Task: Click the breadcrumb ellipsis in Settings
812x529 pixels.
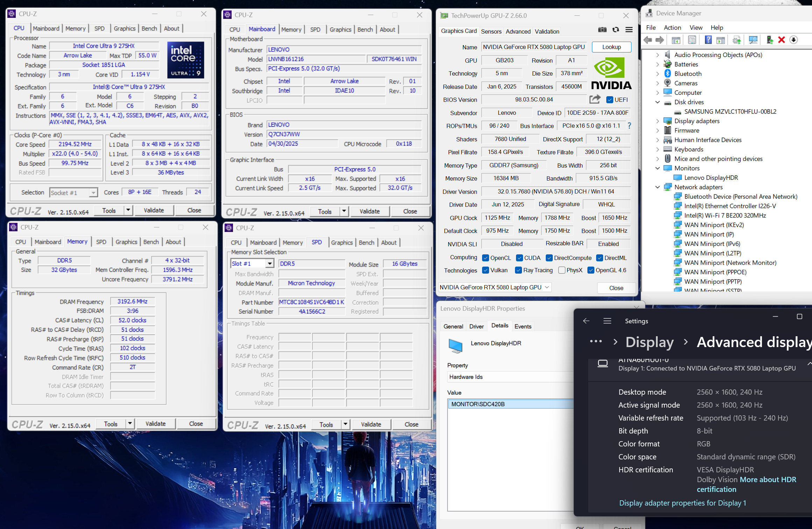Action: (596, 341)
